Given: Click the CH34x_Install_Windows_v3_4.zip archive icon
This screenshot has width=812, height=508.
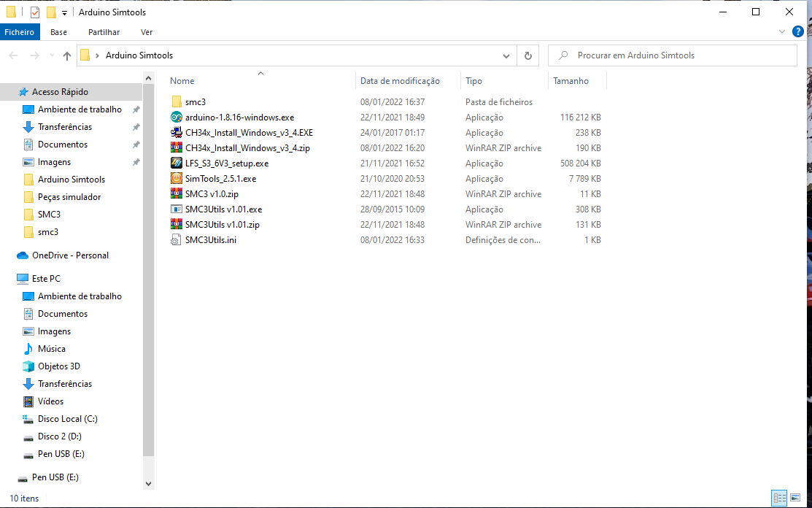Looking at the screenshot, I should pyautogui.click(x=177, y=148).
